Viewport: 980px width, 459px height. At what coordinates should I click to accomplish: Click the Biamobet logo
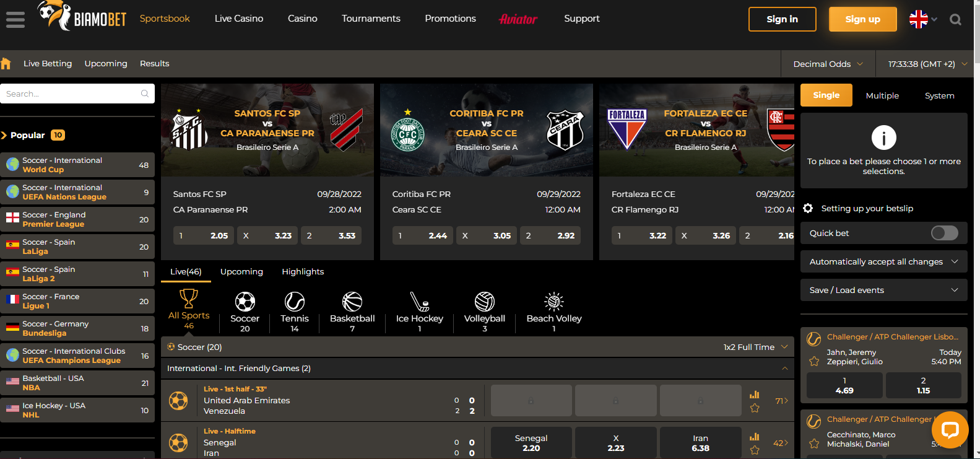tap(82, 17)
